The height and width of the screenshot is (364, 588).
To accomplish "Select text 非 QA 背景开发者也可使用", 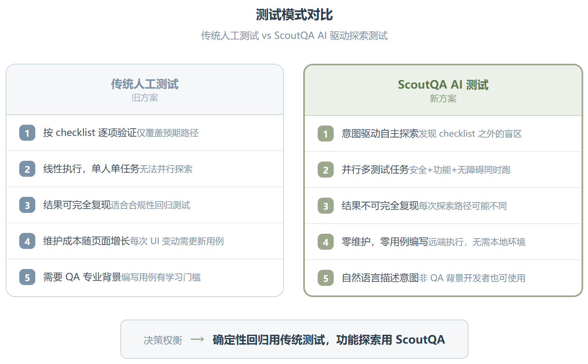I will click(472, 278).
